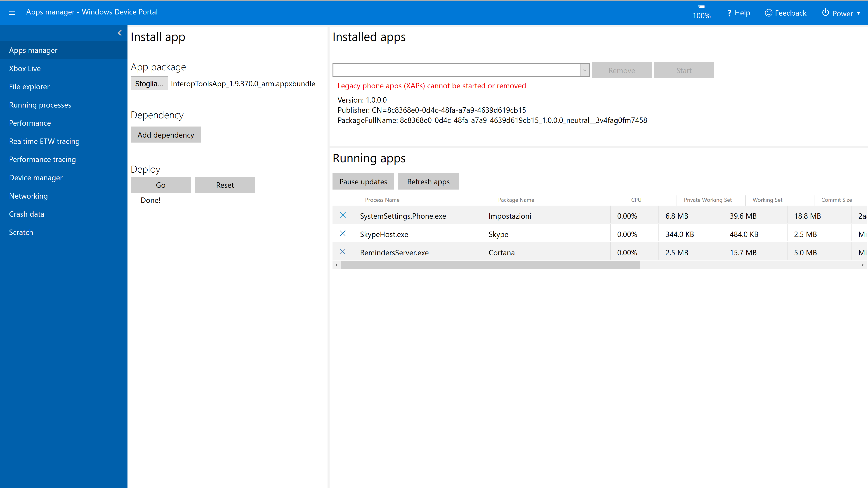Image resolution: width=868 pixels, height=488 pixels.
Task: Click the 5.0 MB commit size value
Action: [805, 252]
